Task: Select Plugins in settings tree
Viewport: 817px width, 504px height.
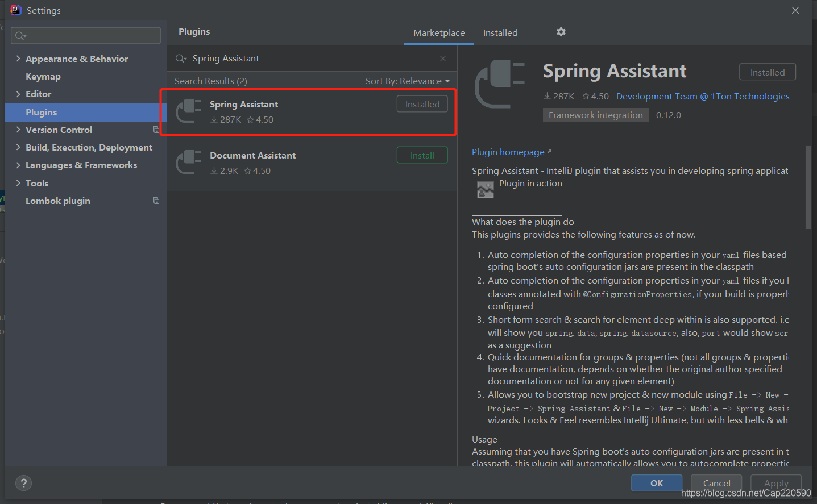Action: (86, 112)
